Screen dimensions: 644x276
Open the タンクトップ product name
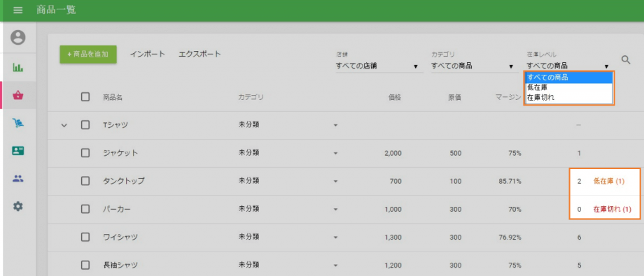click(x=124, y=181)
